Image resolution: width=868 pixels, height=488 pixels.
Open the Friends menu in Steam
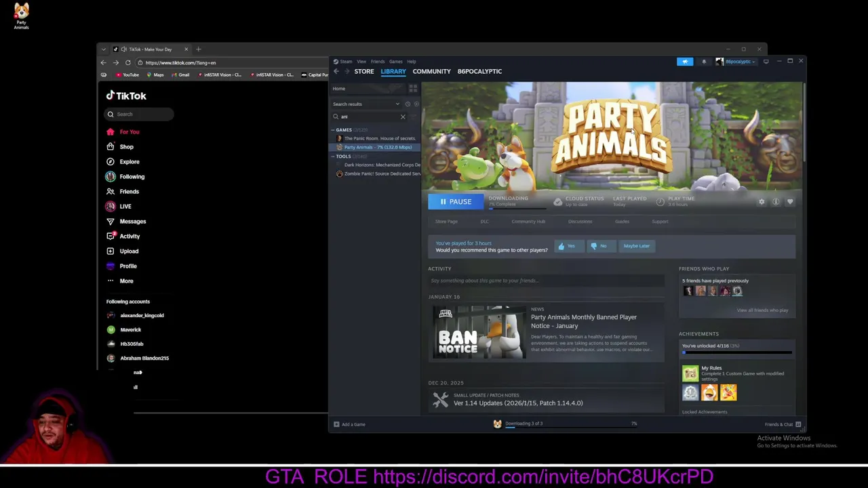[378, 62]
